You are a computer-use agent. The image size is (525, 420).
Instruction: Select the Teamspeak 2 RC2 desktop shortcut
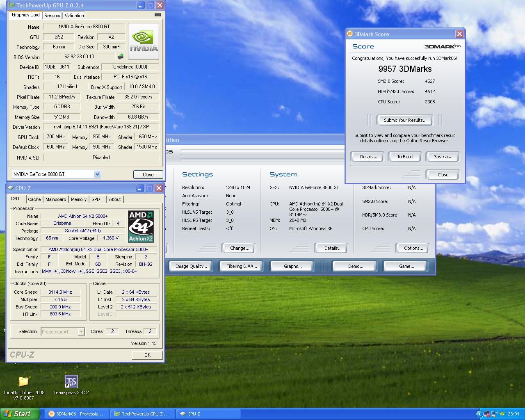(71, 381)
